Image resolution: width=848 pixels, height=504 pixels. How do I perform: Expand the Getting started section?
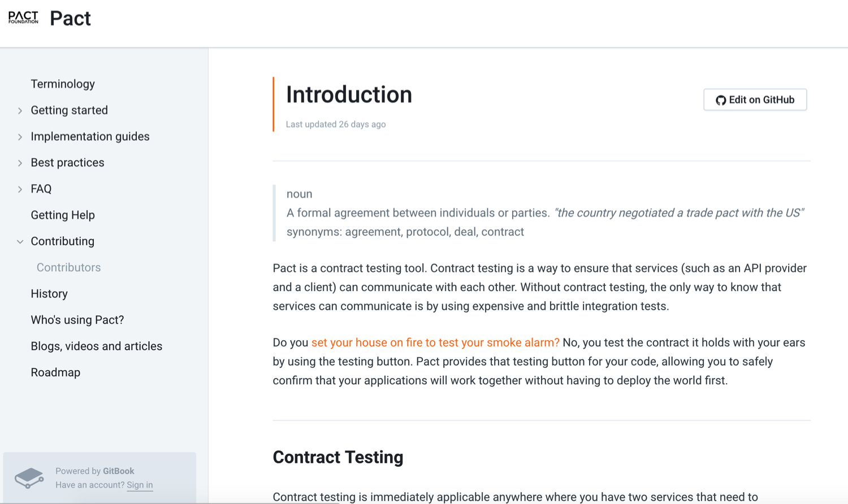pos(20,111)
